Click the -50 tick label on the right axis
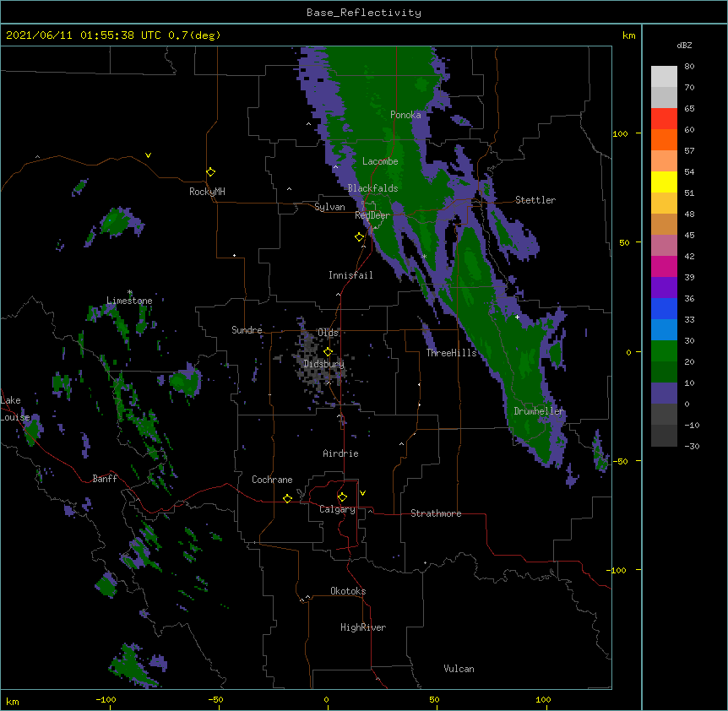 click(620, 461)
